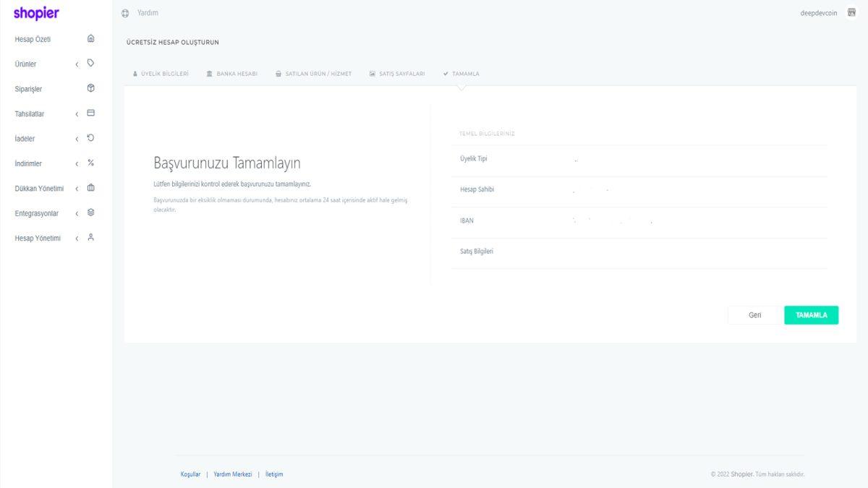Click the İadeler refund arrow icon
This screenshot has height=488, width=868.
90,138
